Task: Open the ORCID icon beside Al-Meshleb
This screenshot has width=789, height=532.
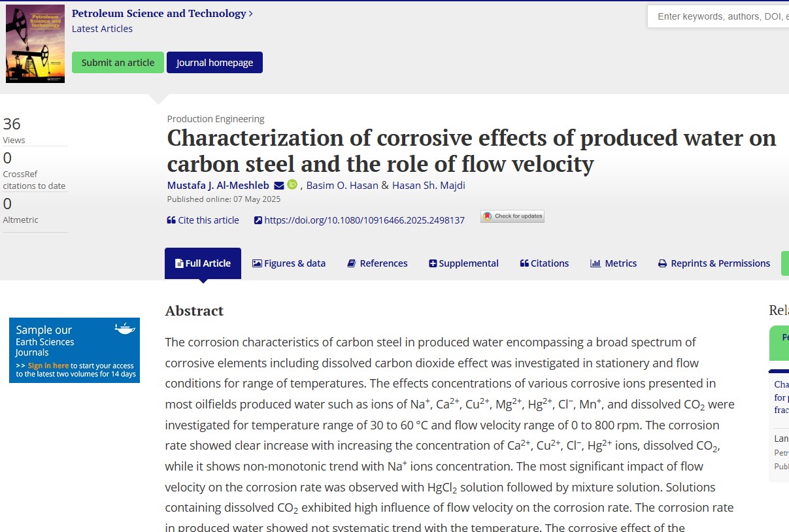Action: 292,185
